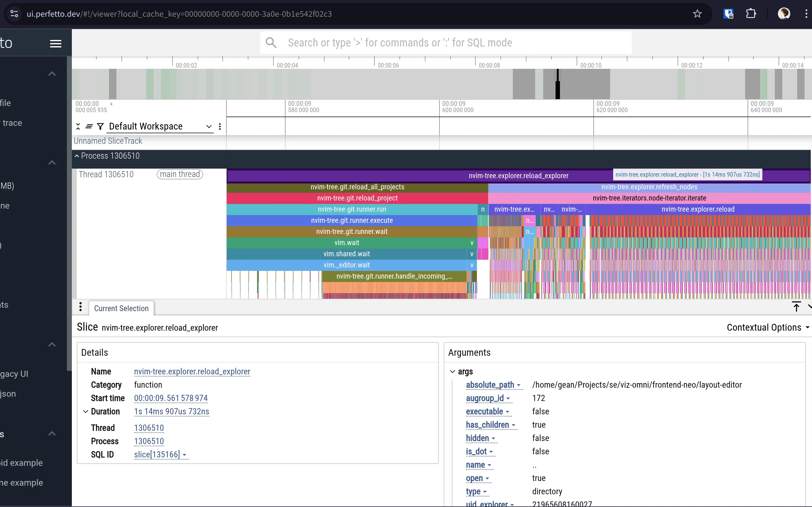This screenshot has width=812, height=507.
Task: Open the browser profile avatar
Action: 784,14
